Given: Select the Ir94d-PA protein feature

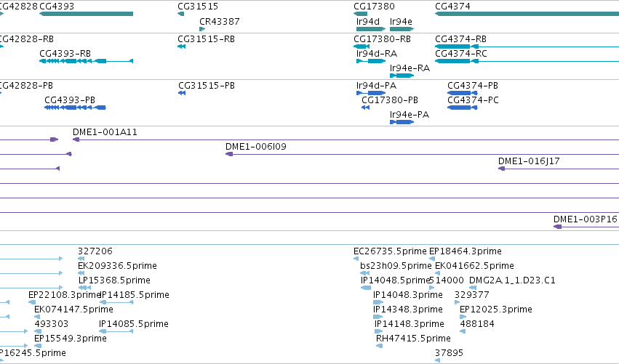Looking at the screenshot, I should click(371, 93).
